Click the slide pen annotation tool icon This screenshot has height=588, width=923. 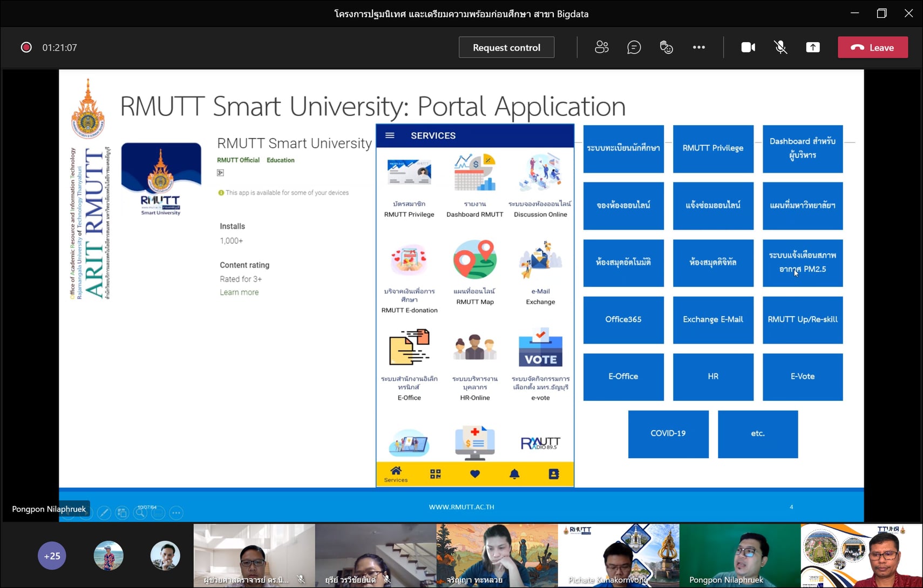104,513
